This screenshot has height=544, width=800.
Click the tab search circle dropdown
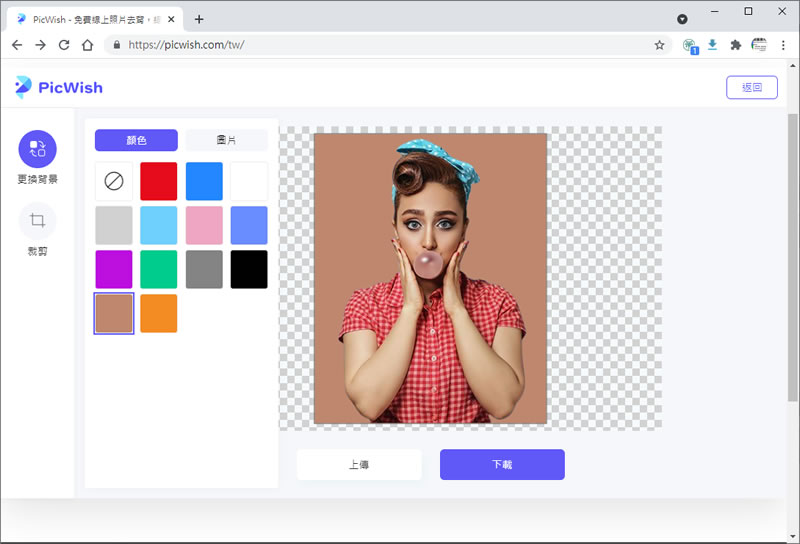(682, 19)
